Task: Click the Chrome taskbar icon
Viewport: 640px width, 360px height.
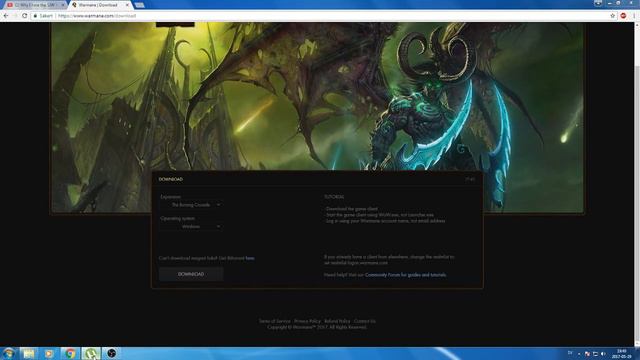Action: coord(70,353)
